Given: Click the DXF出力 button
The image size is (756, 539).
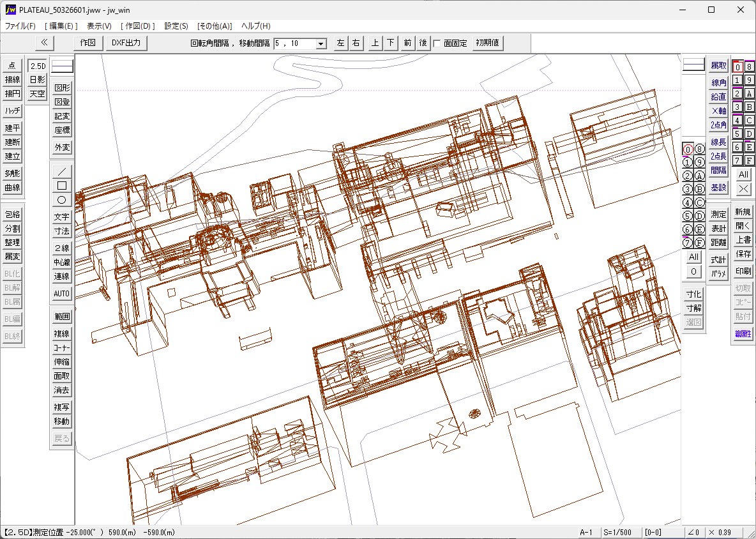Looking at the screenshot, I should (x=126, y=43).
